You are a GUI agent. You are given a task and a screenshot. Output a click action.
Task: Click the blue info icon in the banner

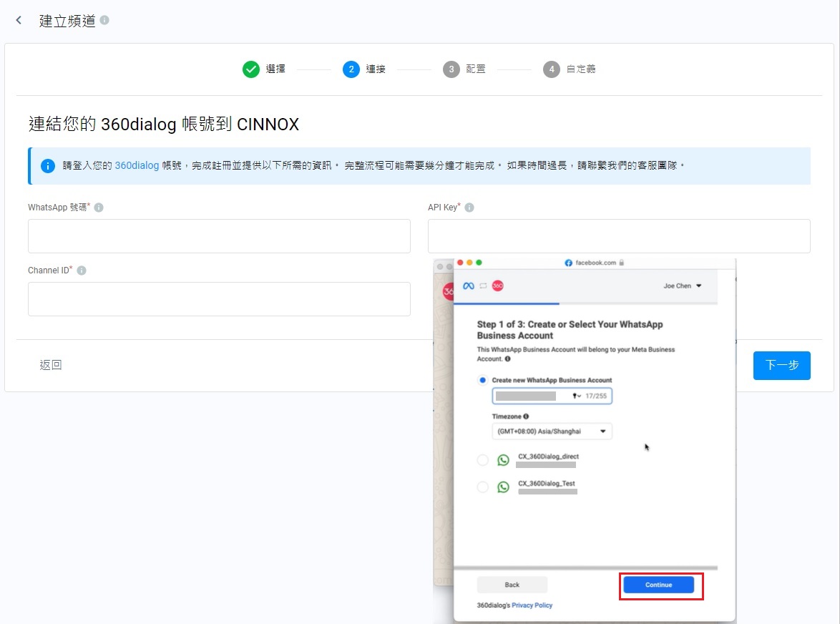(x=48, y=166)
